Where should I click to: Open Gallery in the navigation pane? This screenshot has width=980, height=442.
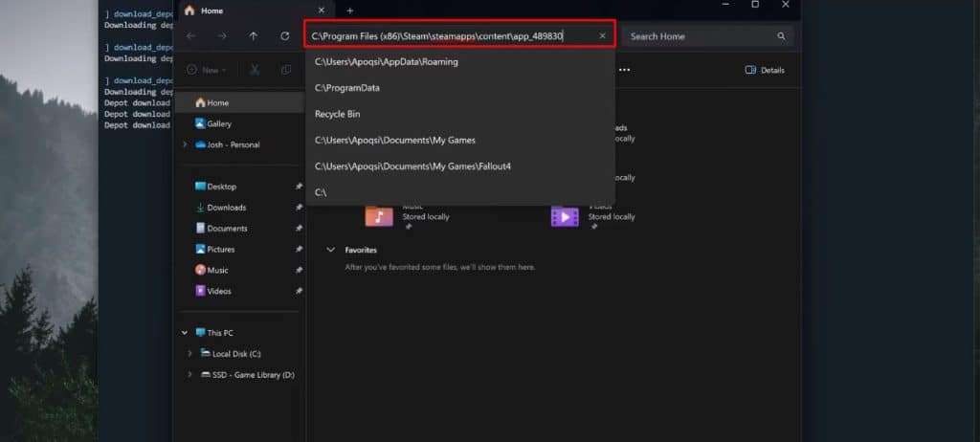[213, 123]
